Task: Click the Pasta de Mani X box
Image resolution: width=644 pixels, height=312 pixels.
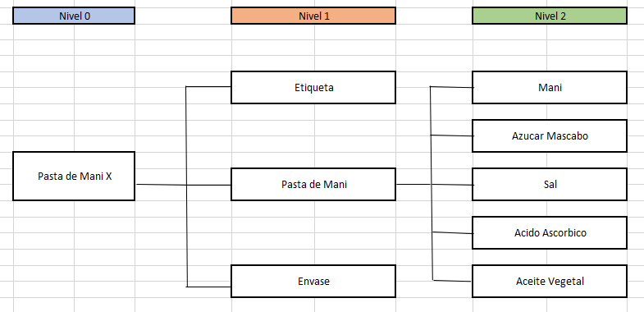Action: tap(74, 176)
